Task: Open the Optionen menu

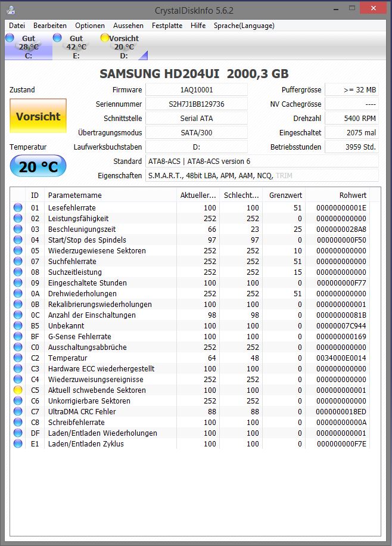Action: (90, 26)
